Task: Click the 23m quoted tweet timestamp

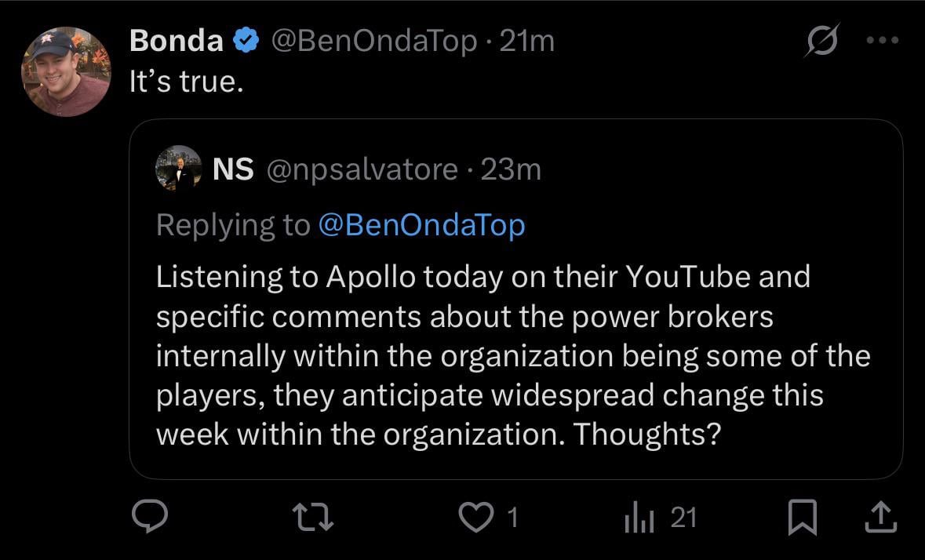Action: pos(511,169)
